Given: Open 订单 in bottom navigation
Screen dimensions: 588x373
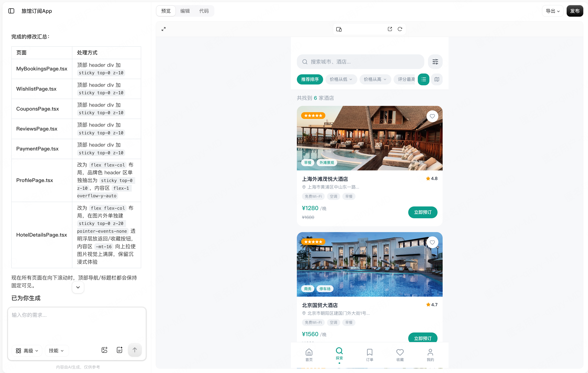Looking at the screenshot, I should pyautogui.click(x=370, y=355).
